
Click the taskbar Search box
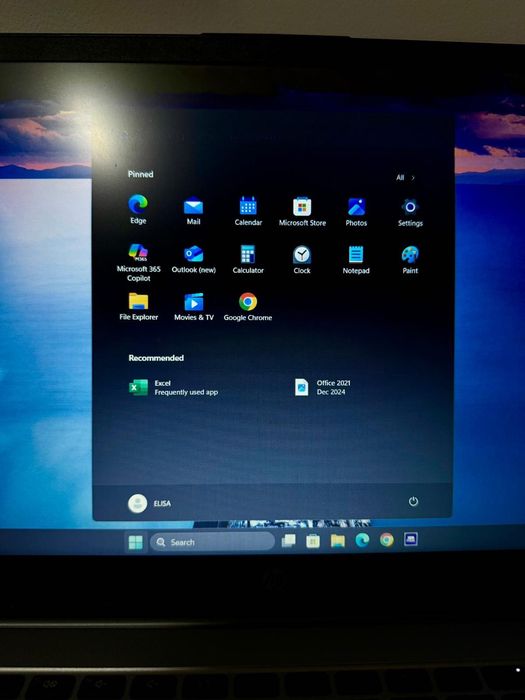click(212, 542)
